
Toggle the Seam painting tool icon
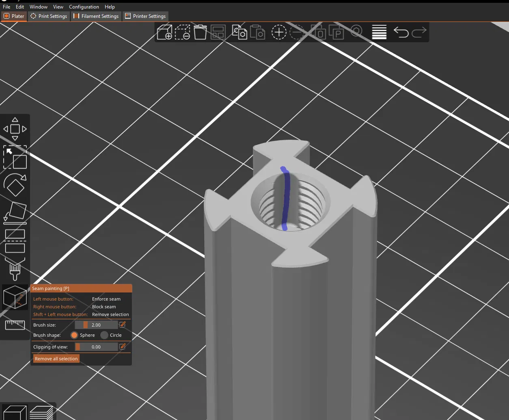[15, 297]
